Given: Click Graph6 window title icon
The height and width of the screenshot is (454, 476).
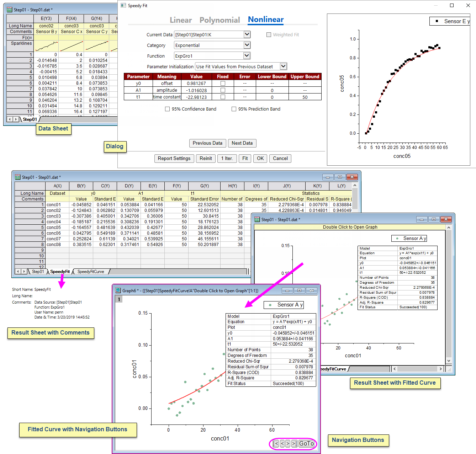Looking at the screenshot, I should click(118, 290).
